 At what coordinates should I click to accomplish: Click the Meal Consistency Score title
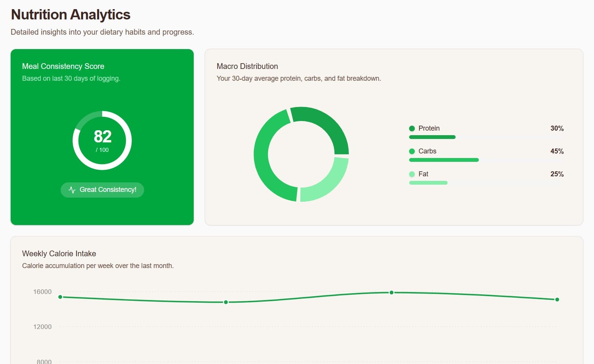tap(63, 66)
